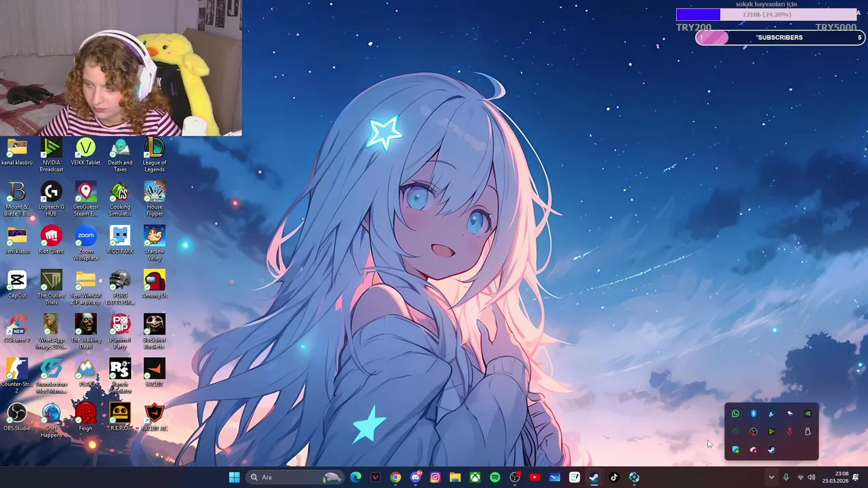Select The Outlast Trials desktop icon
Viewport: 868px width, 488px height.
click(51, 288)
